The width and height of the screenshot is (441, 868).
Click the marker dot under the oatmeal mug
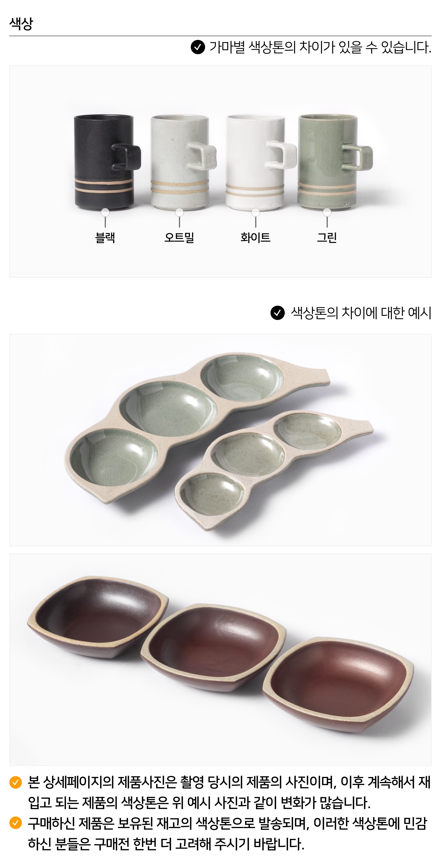(x=179, y=212)
